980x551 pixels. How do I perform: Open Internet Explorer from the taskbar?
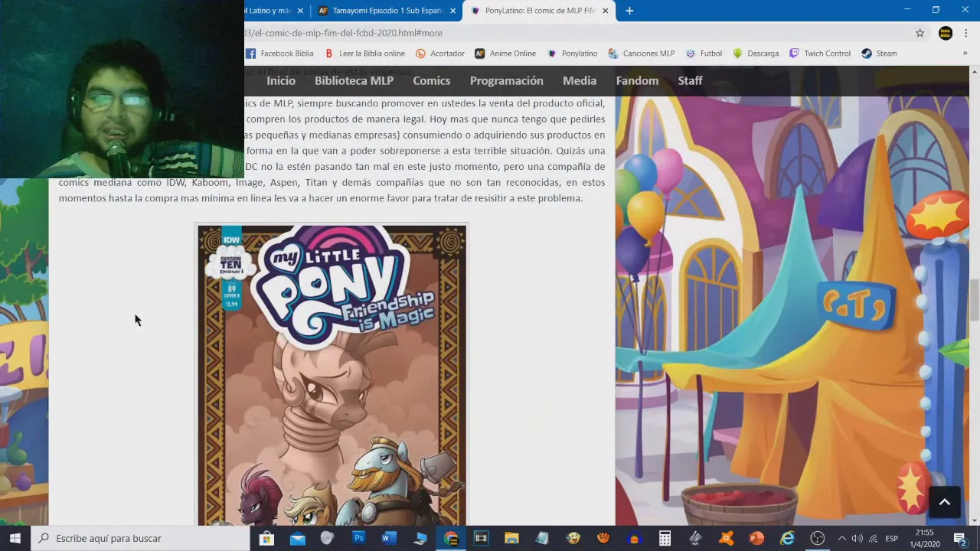[787, 538]
